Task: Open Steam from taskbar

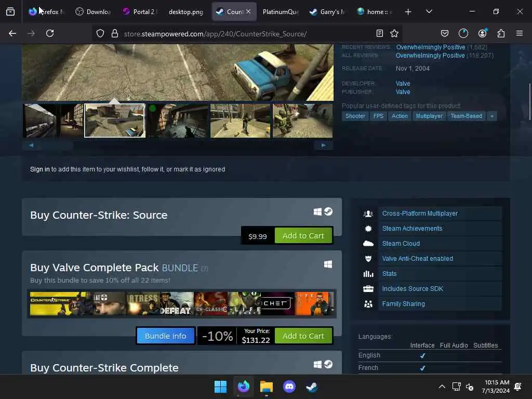Action: [x=312, y=387]
